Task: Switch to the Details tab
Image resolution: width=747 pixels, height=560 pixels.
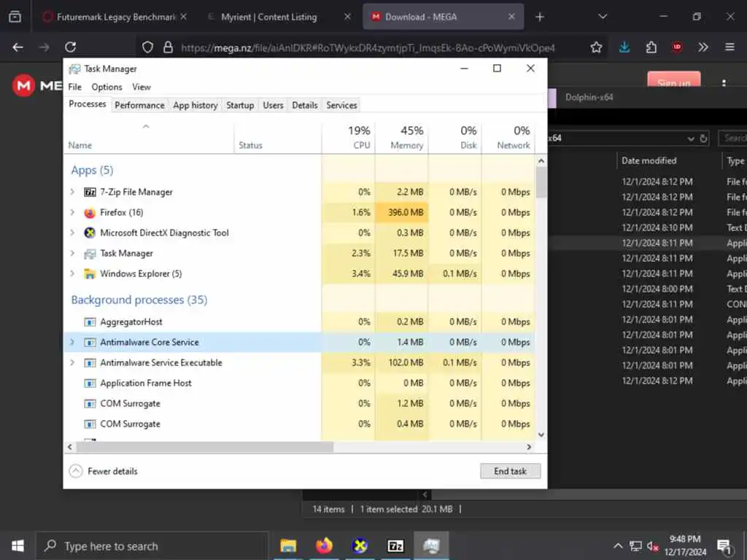Action: 305,105
